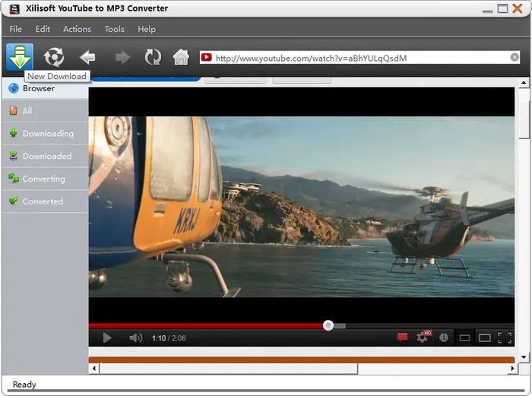Select Browser in the sidebar

point(46,89)
